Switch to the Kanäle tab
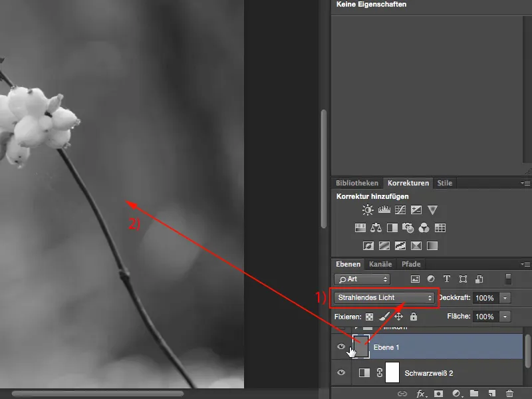532x399 pixels. pos(380,264)
